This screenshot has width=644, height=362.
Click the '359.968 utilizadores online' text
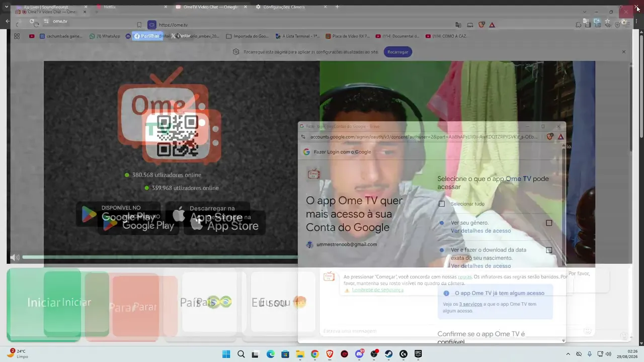point(185,188)
